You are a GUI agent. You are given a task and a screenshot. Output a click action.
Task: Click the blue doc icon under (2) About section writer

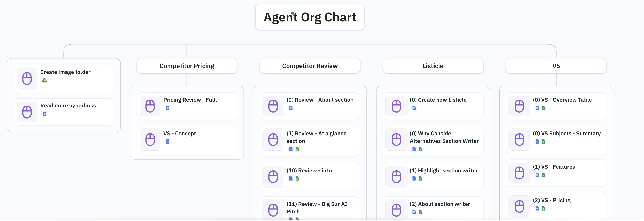pos(414,212)
